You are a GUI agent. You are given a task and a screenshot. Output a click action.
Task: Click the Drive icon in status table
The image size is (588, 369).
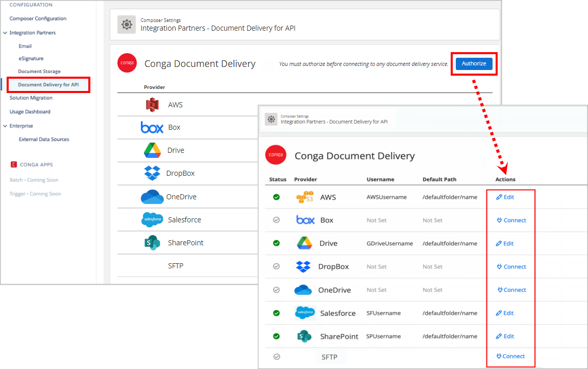[x=305, y=243]
